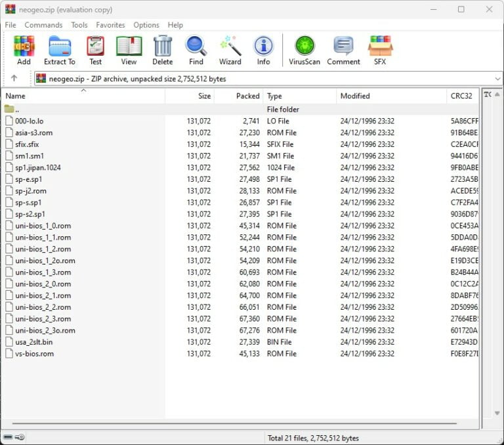The image size is (504, 445).
Task: Launch the Wizard tool
Action: tap(230, 51)
